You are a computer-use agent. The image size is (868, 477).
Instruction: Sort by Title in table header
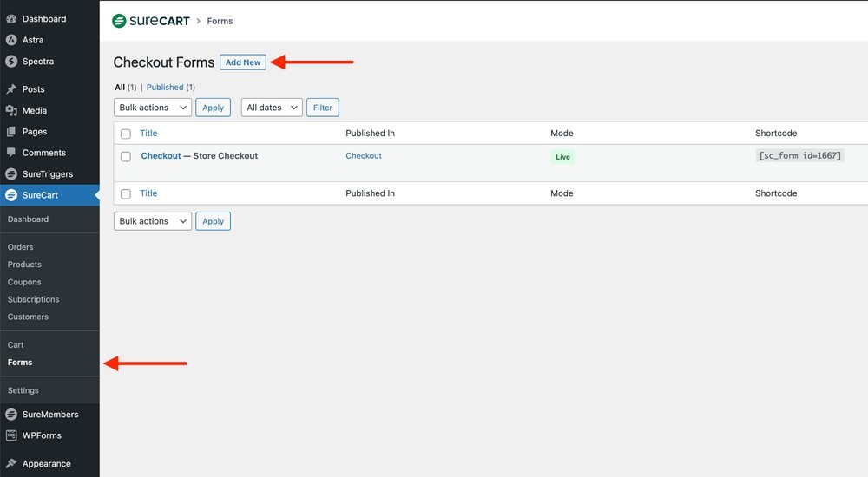click(148, 133)
